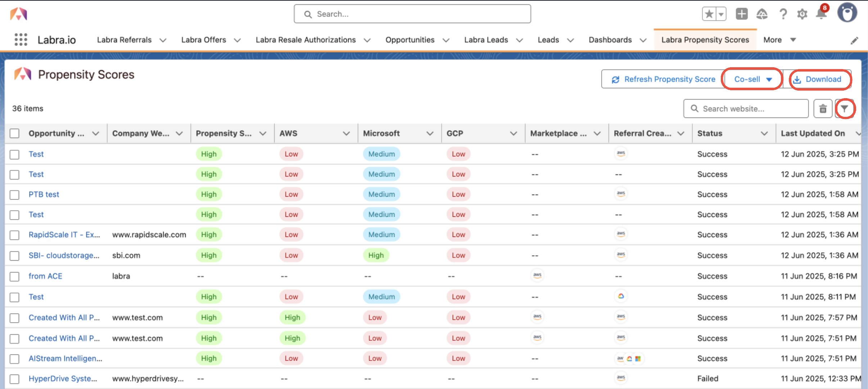The height and width of the screenshot is (389, 868).
Task: Click the help question mark icon
Action: click(783, 14)
